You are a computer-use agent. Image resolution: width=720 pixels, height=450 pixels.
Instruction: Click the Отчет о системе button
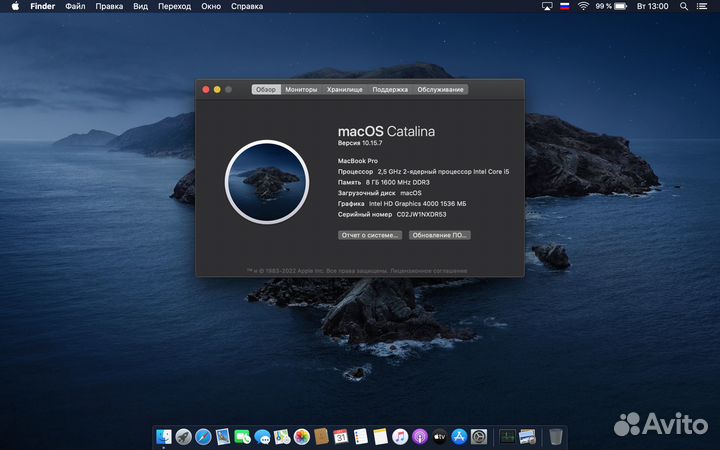tap(370, 235)
